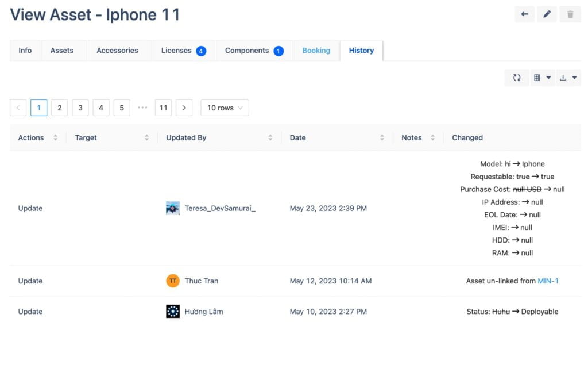Open the MIN-1 issue link
Image resolution: width=588 pixels, height=368 pixels.
pyautogui.click(x=548, y=281)
